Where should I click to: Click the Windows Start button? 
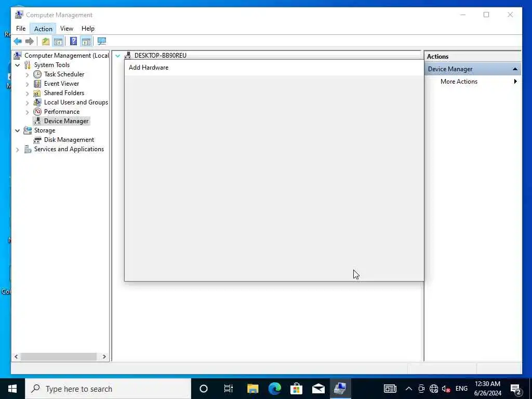[12, 389]
